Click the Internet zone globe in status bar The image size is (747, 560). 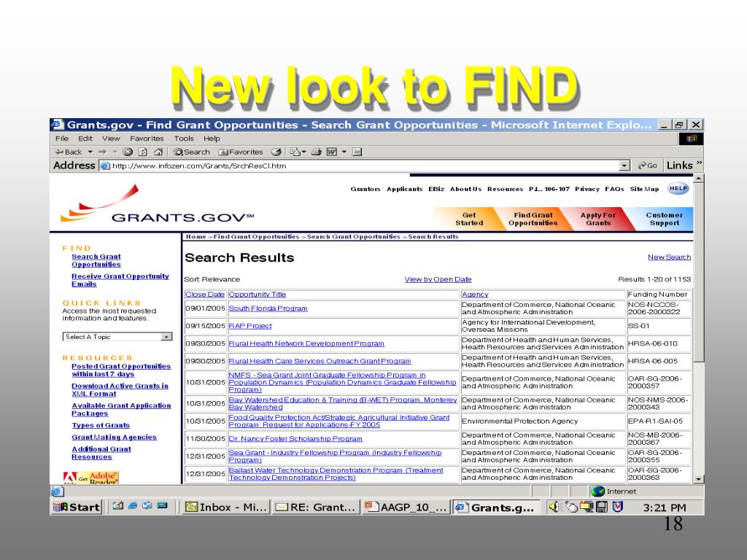[x=597, y=491]
